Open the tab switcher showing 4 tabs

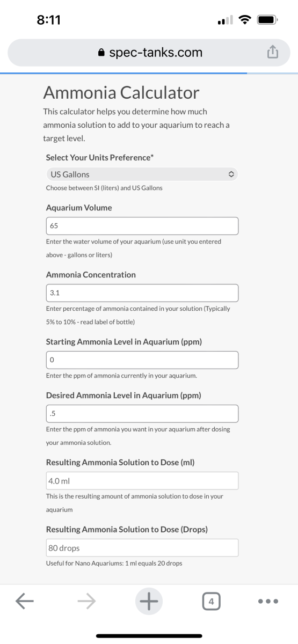pyautogui.click(x=212, y=602)
